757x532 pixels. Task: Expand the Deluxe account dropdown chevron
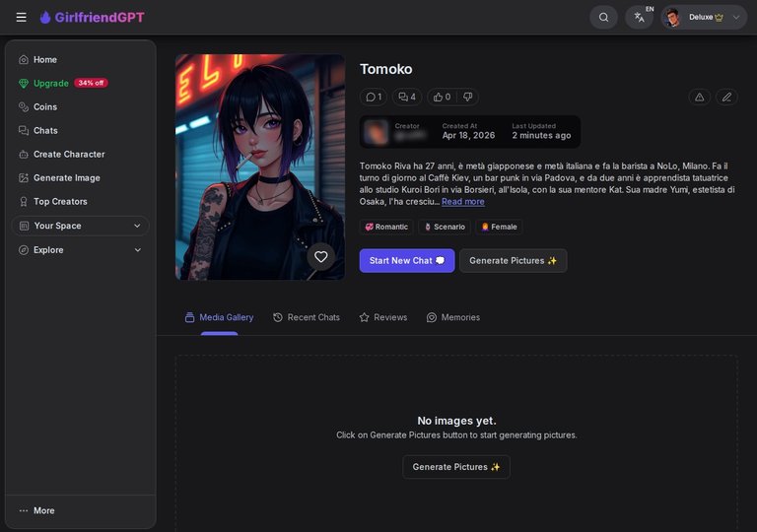(735, 18)
